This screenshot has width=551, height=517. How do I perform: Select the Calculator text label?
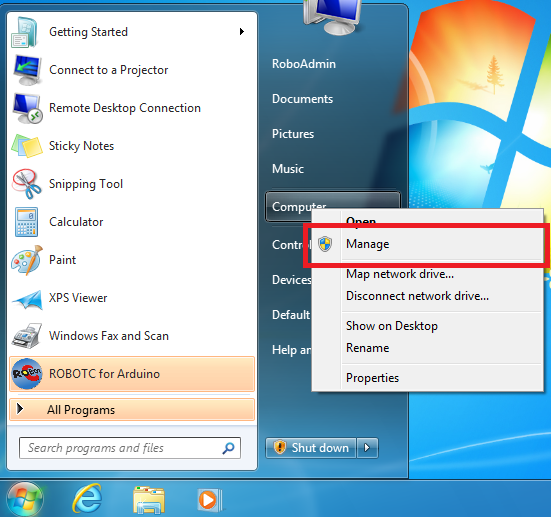[76, 222]
